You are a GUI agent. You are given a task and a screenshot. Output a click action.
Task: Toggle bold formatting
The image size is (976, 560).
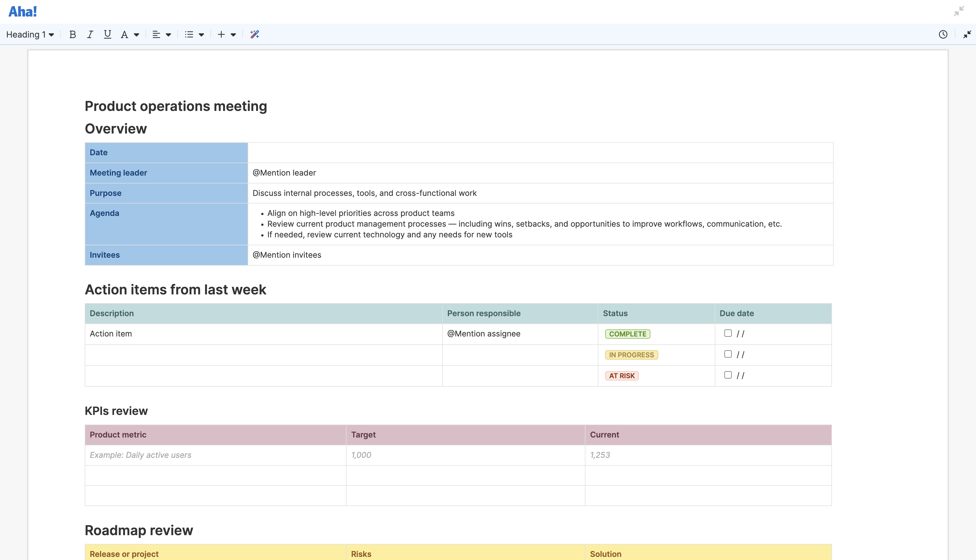click(x=72, y=34)
